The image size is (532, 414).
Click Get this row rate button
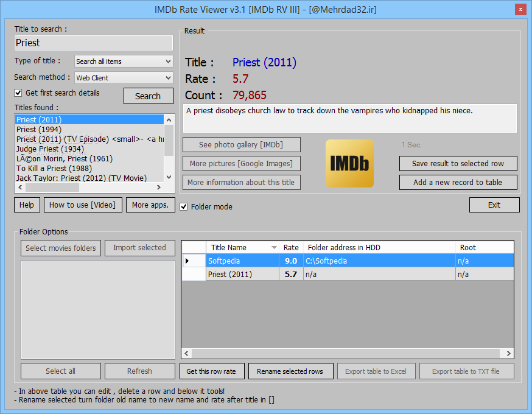pos(211,371)
